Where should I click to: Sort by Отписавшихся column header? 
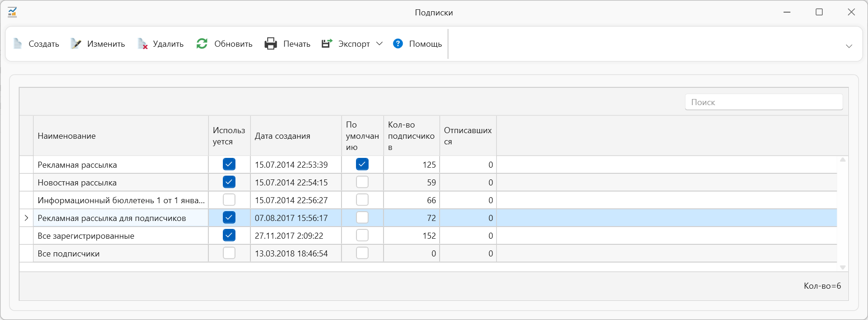coord(468,136)
